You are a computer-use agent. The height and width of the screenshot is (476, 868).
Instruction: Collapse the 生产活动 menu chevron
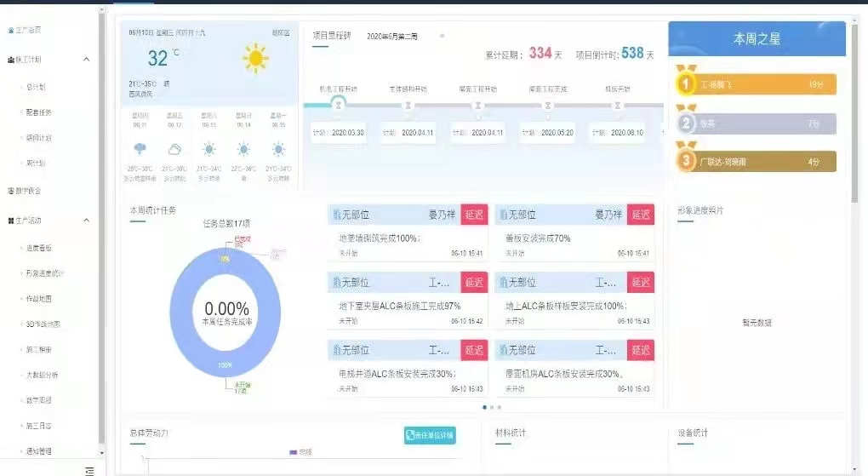coord(86,221)
